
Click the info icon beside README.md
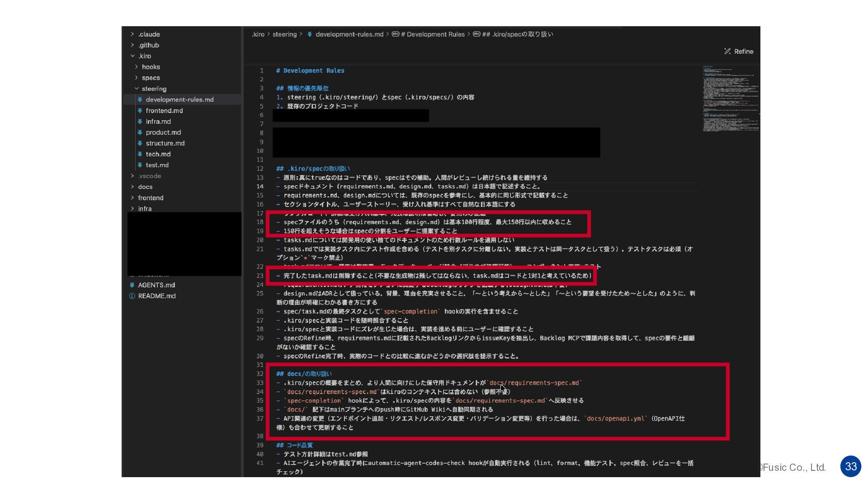coord(132,296)
